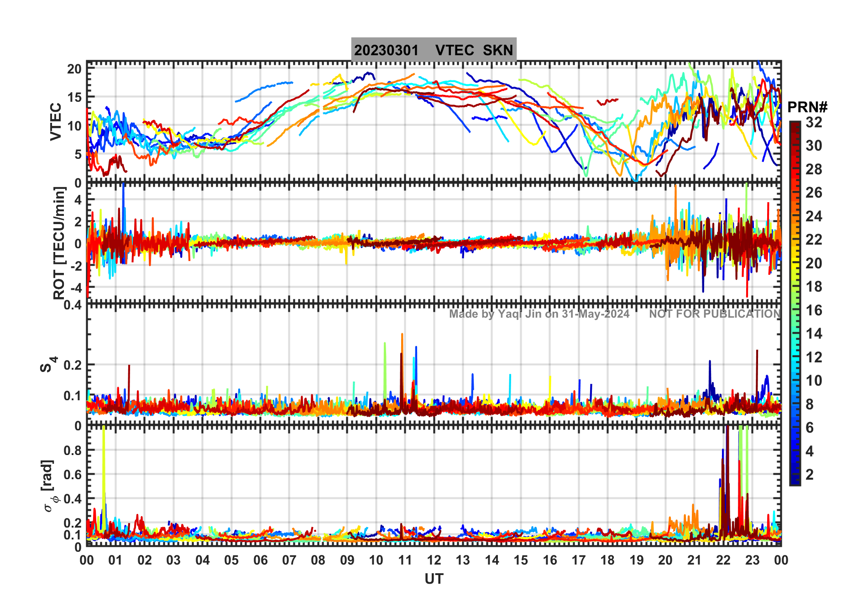Click x-axis tick label 09

click(347, 560)
